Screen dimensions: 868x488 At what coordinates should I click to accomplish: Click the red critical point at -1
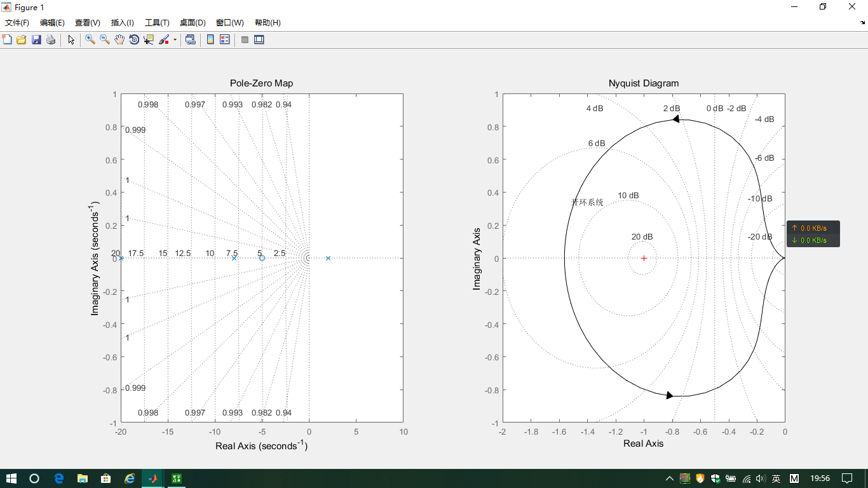(644, 258)
